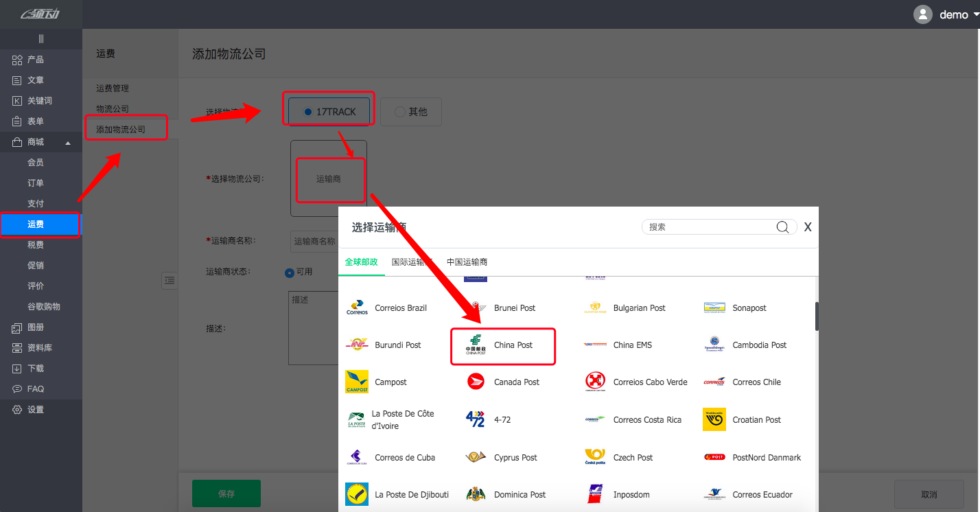The image size is (980, 512).
Task: Switch to the 中国运输商 tab
Action: tap(467, 262)
